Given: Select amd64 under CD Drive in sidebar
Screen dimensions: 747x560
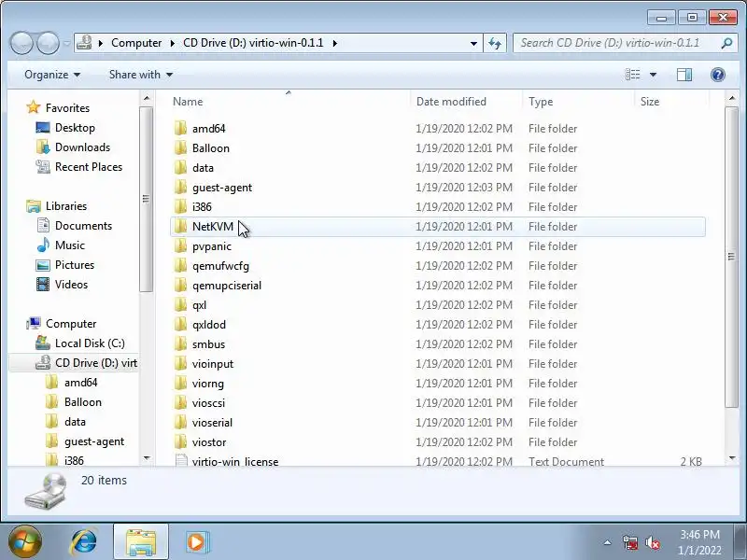Looking at the screenshot, I should point(80,383).
